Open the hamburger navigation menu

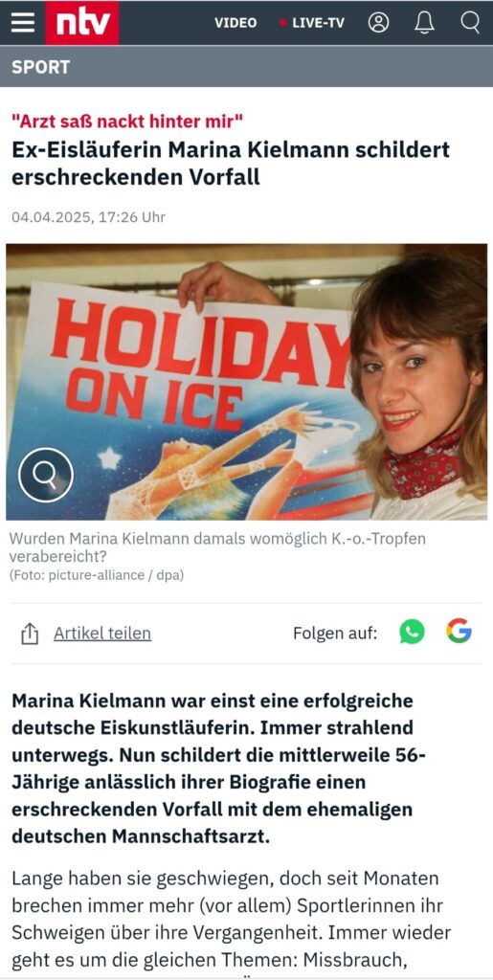pos(23,23)
